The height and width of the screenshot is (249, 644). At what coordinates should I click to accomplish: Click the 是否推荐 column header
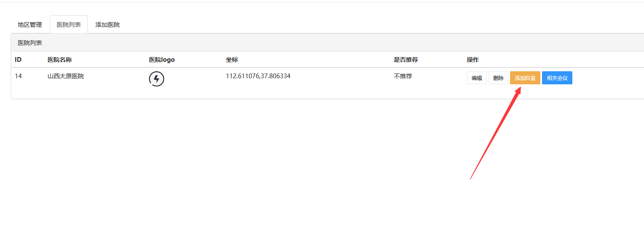[x=406, y=60]
